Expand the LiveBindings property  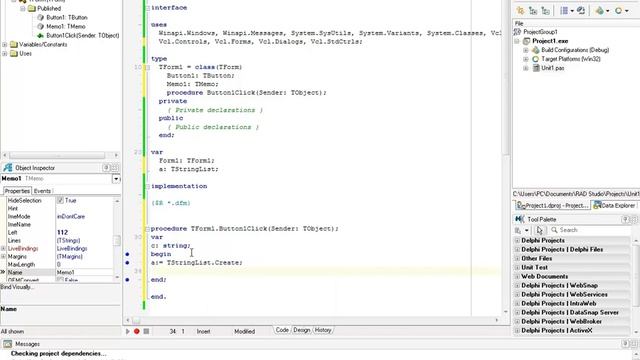click(x=3, y=249)
